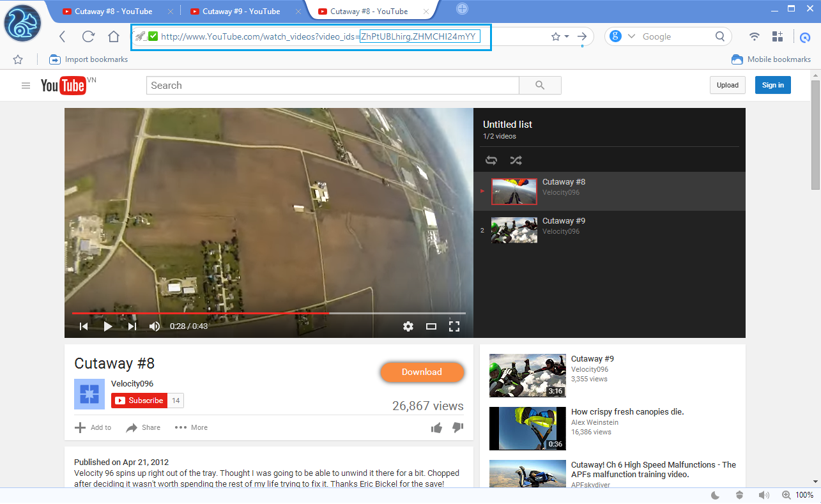
Task: Close the active Cutaway #8 tab
Action: (425, 11)
